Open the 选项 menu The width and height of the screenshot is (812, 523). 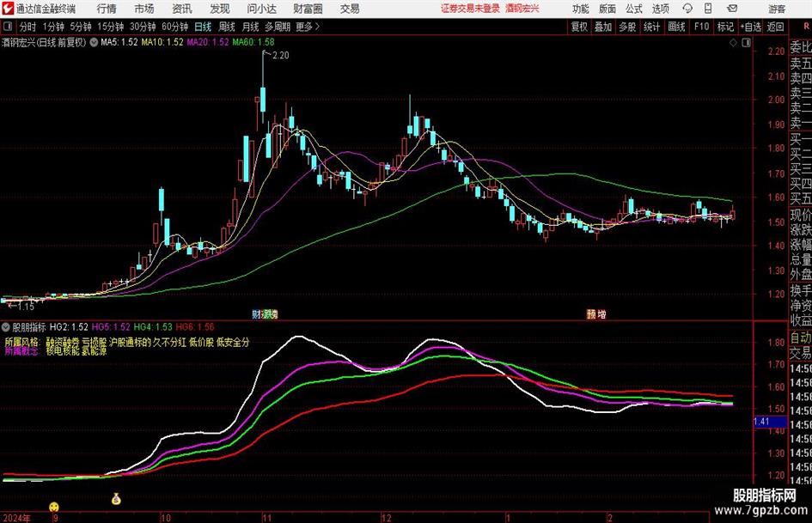(x=660, y=9)
